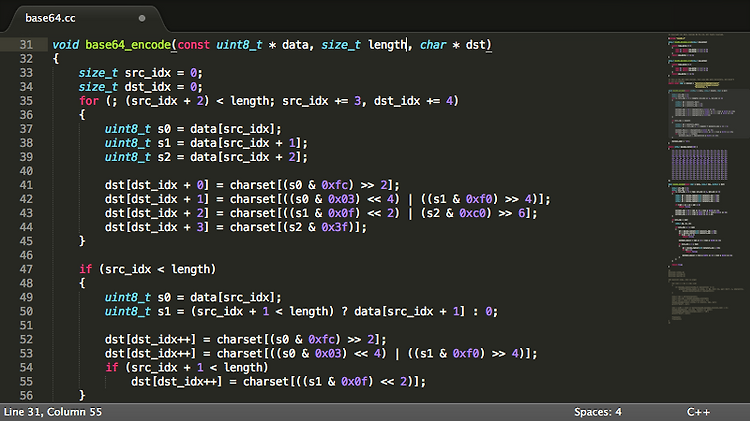Click the 0xc0 literal on line 43

pos(473,213)
